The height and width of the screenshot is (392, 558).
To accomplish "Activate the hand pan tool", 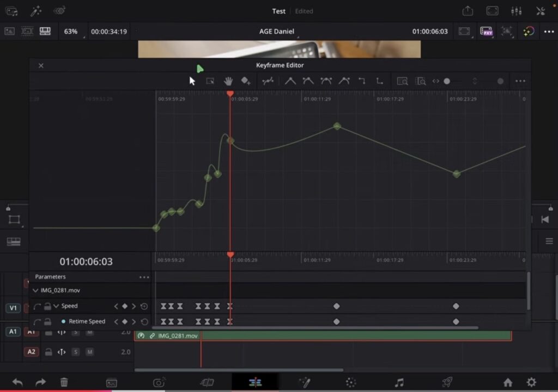I will pos(228,81).
